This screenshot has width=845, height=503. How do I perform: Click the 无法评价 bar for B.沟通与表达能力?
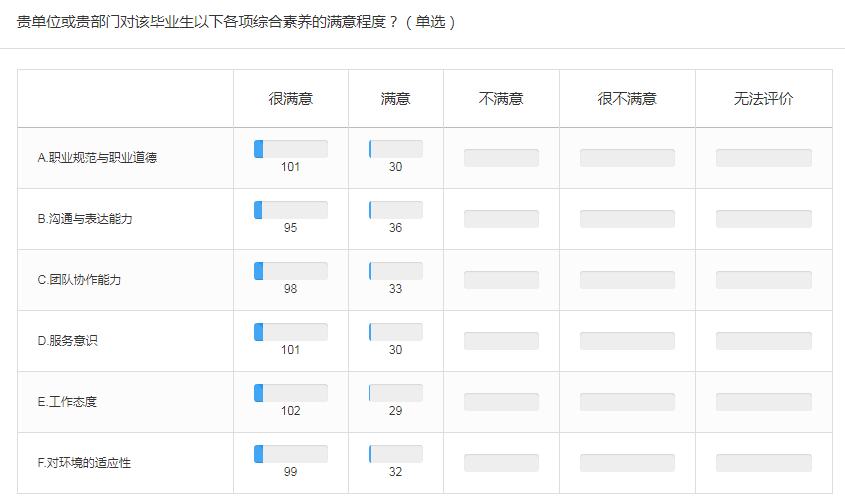[763, 219]
